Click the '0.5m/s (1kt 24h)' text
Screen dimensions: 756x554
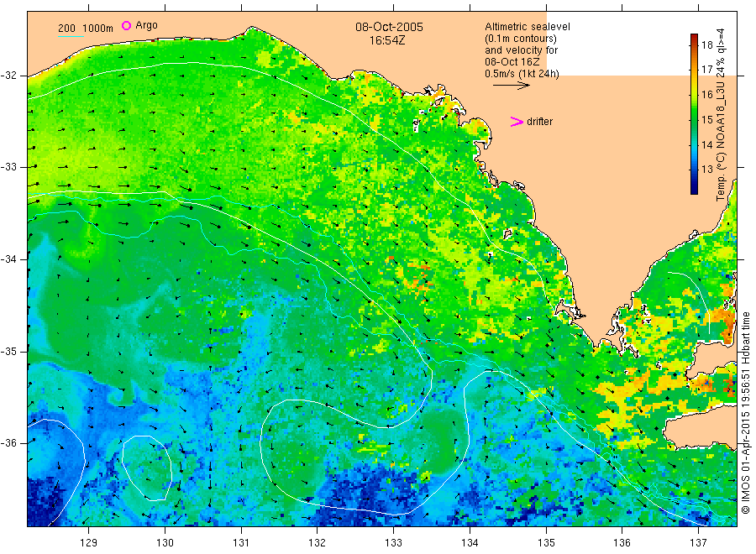point(522,74)
